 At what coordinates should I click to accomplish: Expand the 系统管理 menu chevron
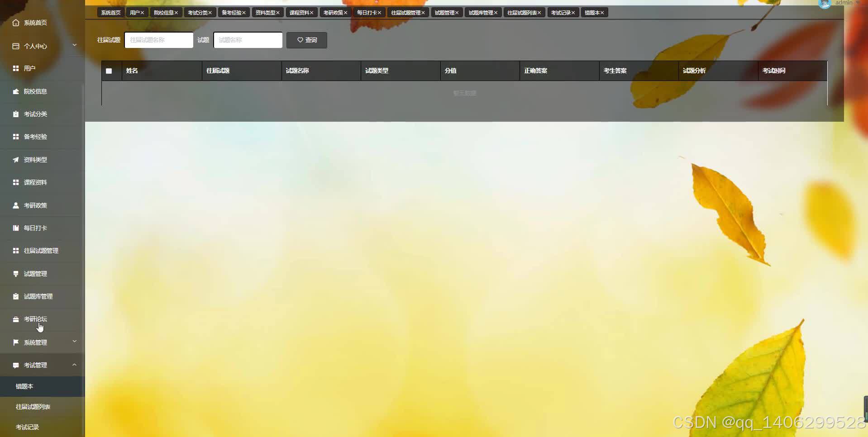click(75, 341)
